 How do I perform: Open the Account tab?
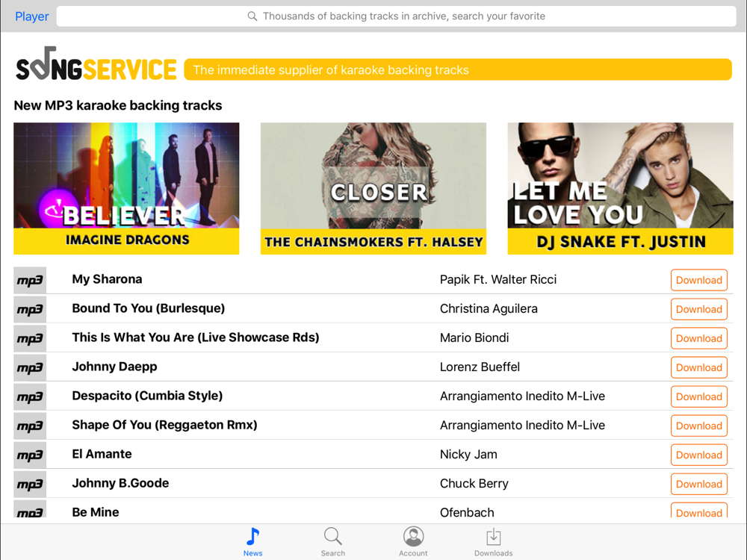click(x=413, y=542)
